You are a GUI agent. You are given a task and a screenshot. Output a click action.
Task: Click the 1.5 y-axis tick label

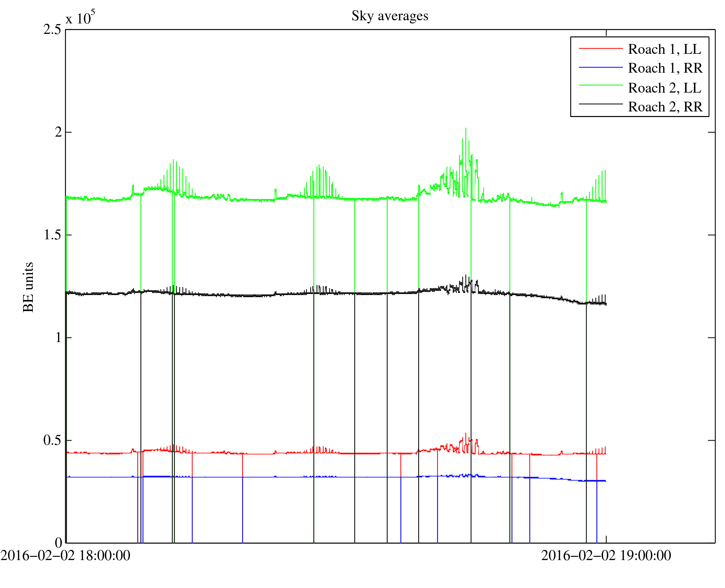[52, 235]
